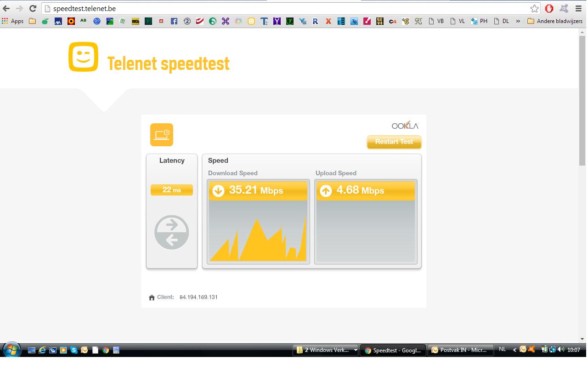Click the scrollbar down arrow
588x368 pixels.
click(582, 339)
